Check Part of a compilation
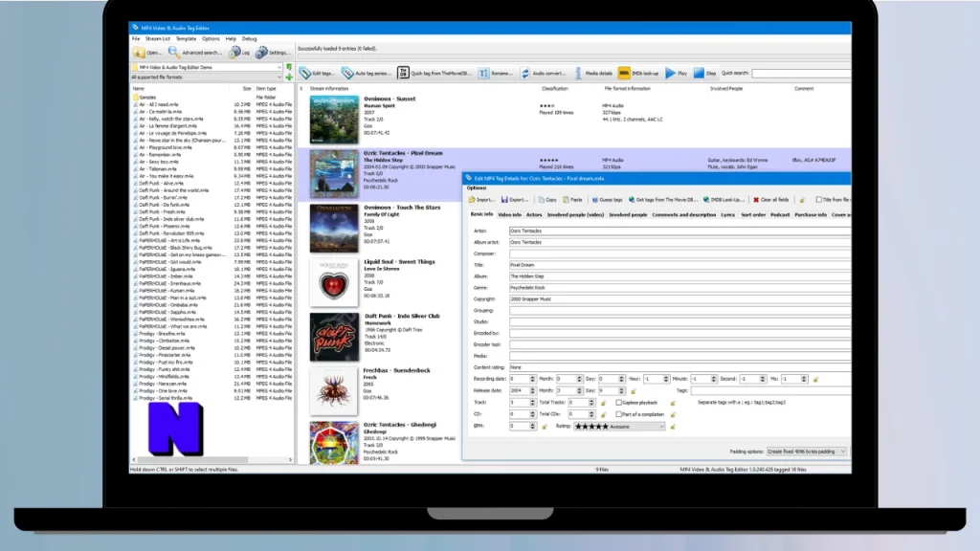This screenshot has width=980, height=551. pyautogui.click(x=619, y=415)
